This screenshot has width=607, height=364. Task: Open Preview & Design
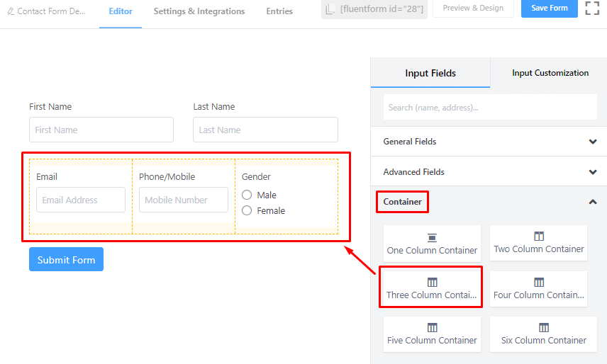point(473,8)
